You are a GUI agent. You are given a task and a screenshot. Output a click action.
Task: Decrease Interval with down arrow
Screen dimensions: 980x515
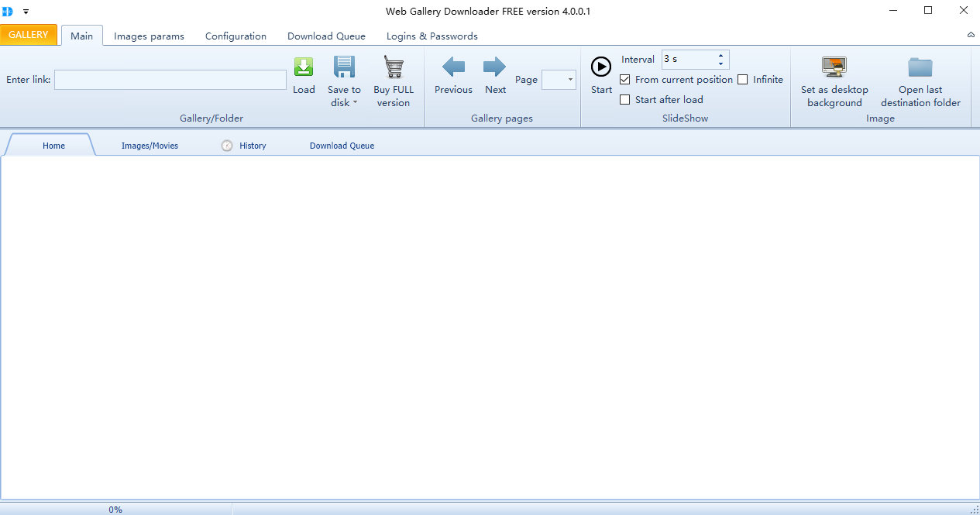point(721,64)
